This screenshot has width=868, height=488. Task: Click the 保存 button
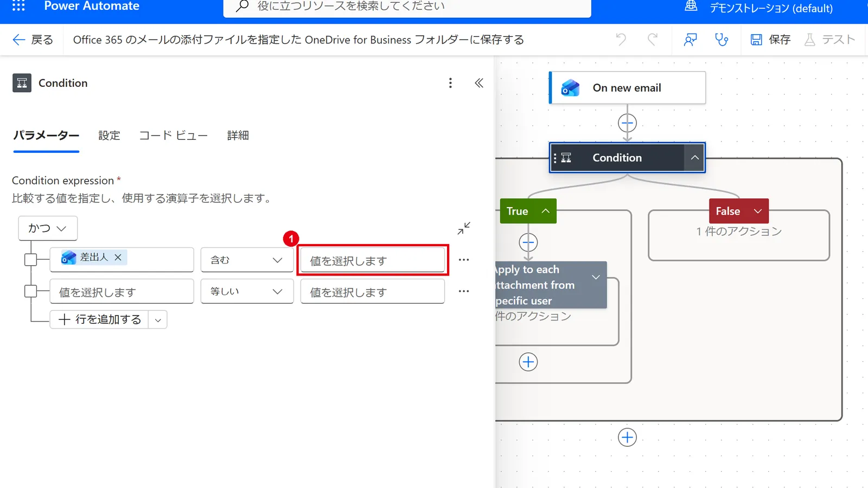770,40
